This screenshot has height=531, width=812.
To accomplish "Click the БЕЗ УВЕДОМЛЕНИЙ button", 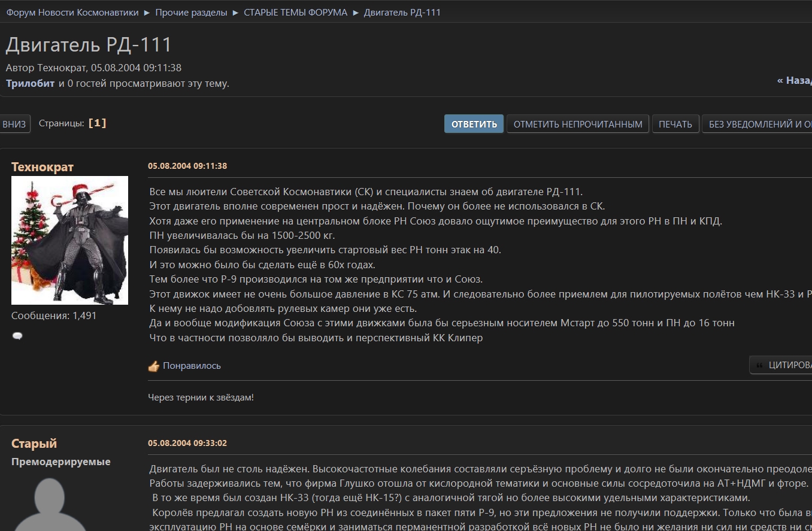I will click(757, 124).
